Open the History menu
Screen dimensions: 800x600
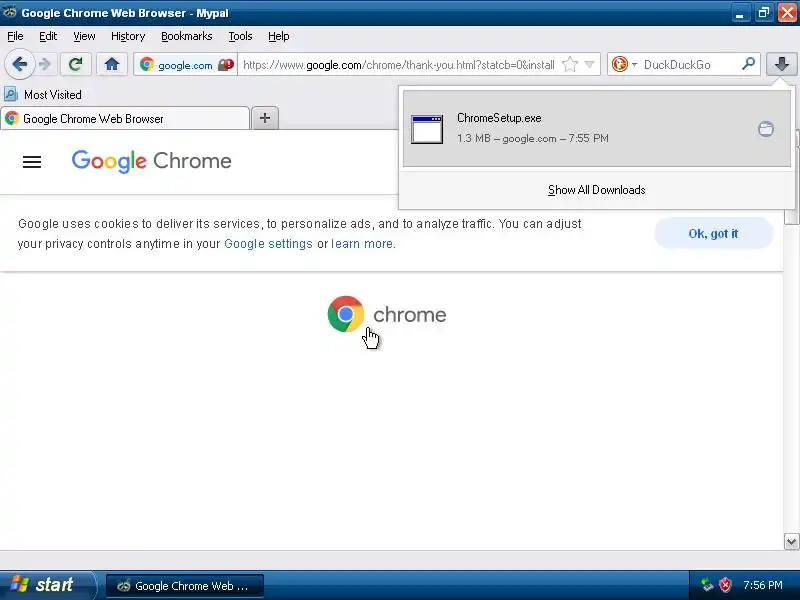coord(128,36)
